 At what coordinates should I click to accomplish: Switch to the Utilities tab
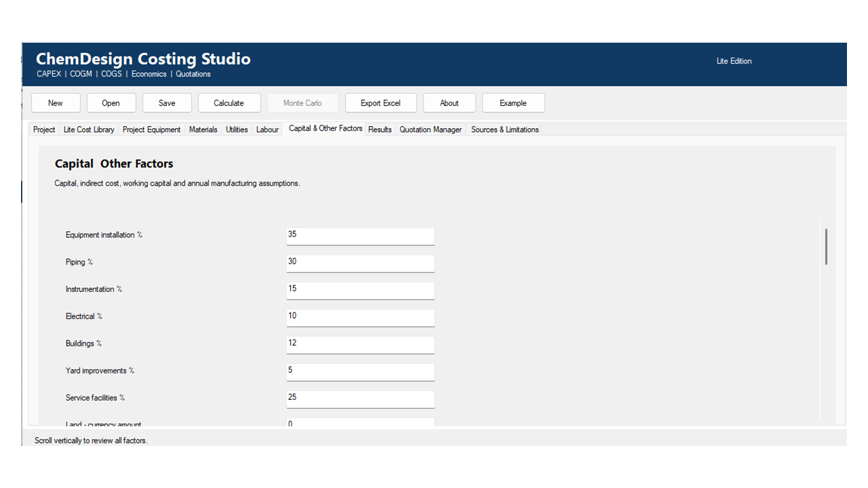tap(237, 129)
